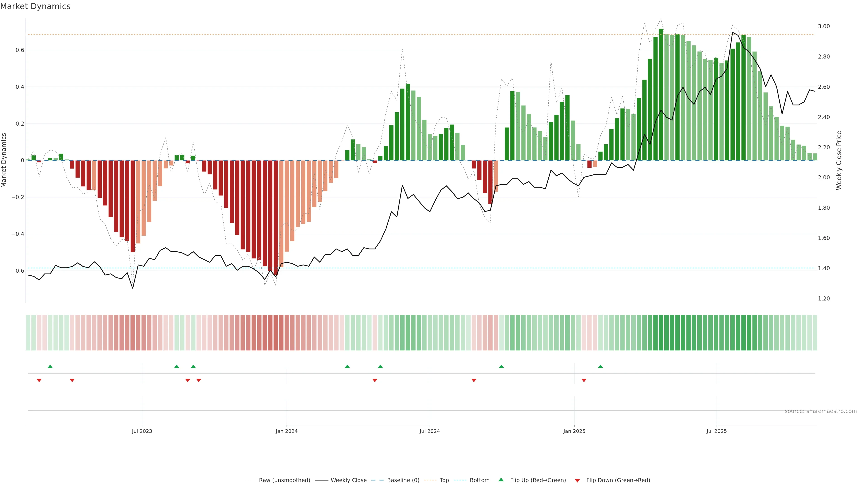Hide the Top threshold legend entry
Viewport: 868px width, 488px height.
[x=444, y=480]
